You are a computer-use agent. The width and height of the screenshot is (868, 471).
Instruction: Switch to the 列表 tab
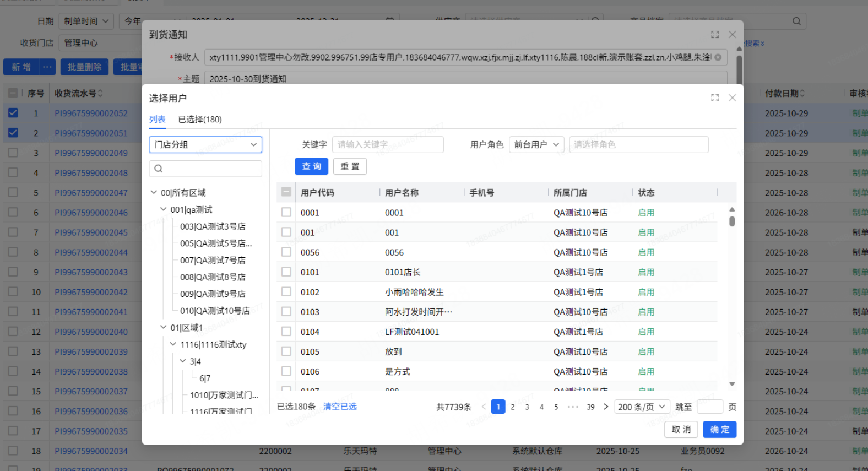click(157, 120)
